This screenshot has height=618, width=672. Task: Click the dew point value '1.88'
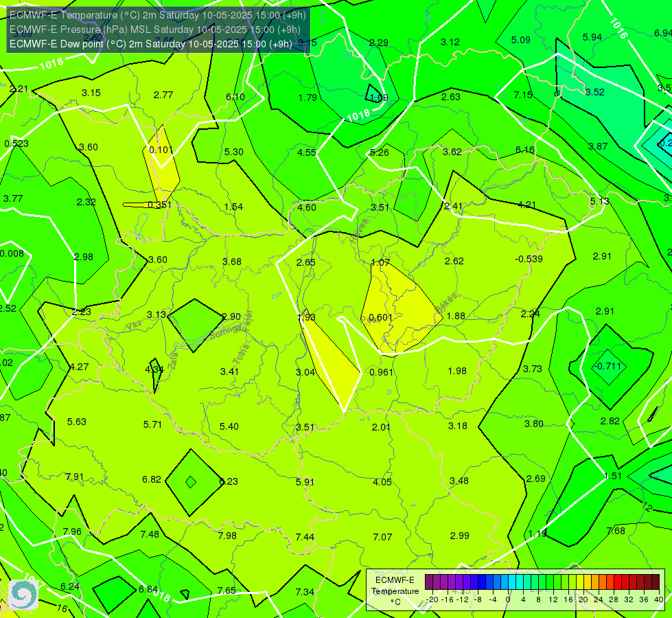coord(456,316)
